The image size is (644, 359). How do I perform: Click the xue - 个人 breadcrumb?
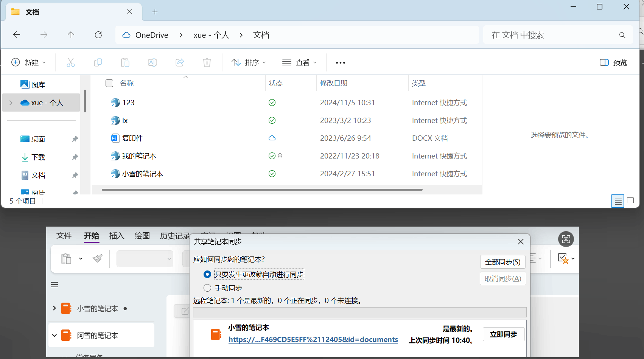pos(212,35)
